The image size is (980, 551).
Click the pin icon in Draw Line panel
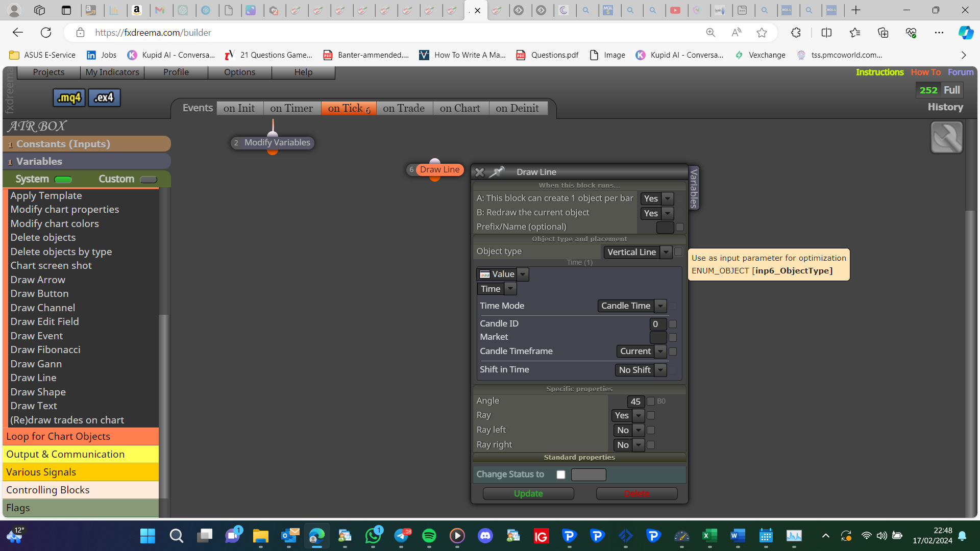497,172
